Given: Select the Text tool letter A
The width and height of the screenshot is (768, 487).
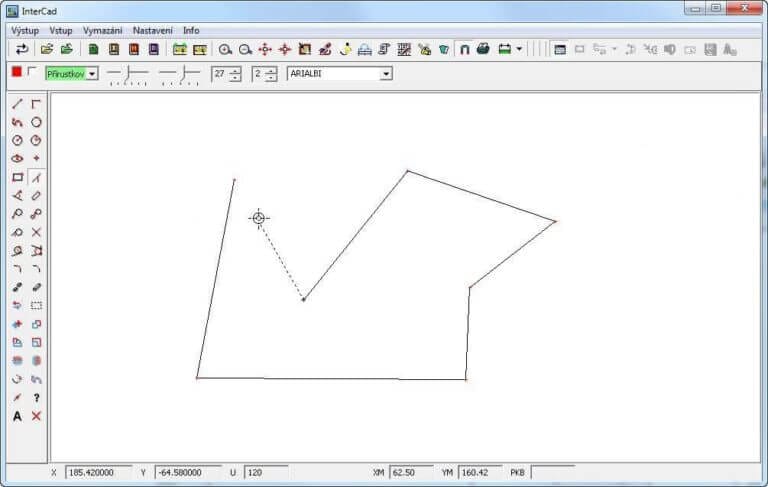Looking at the screenshot, I should coord(17,416).
